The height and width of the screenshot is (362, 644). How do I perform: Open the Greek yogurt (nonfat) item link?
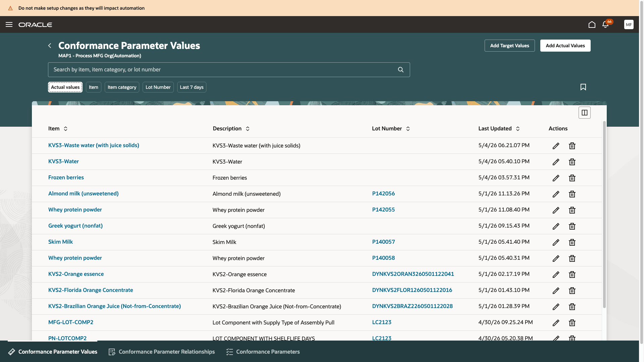(x=76, y=226)
